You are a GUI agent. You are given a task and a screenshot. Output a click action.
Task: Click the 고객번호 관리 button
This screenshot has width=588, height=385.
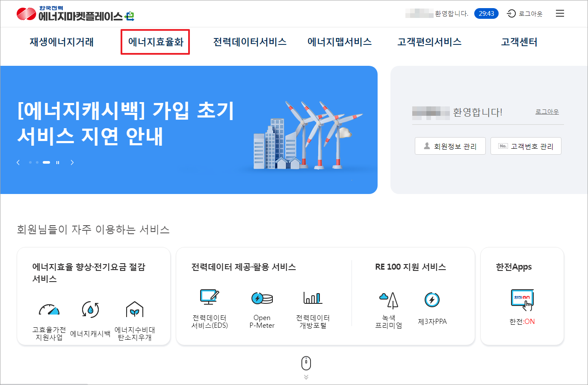pos(526,146)
